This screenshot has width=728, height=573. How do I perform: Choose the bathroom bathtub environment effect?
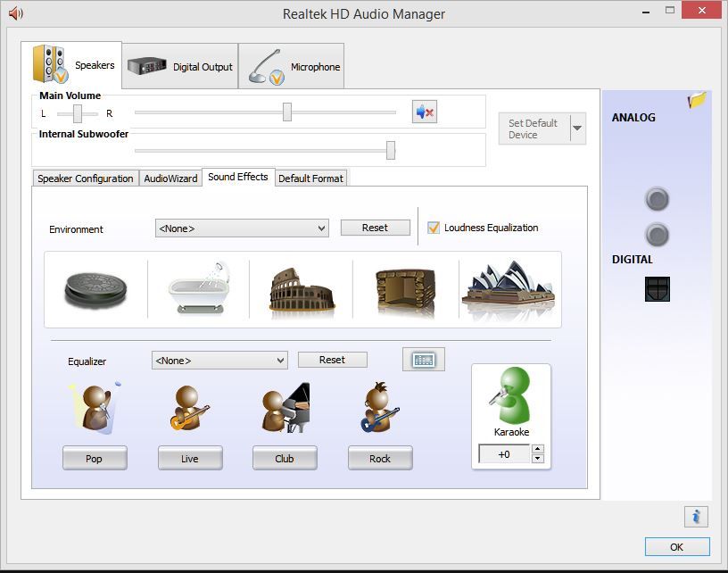pyautogui.click(x=200, y=288)
